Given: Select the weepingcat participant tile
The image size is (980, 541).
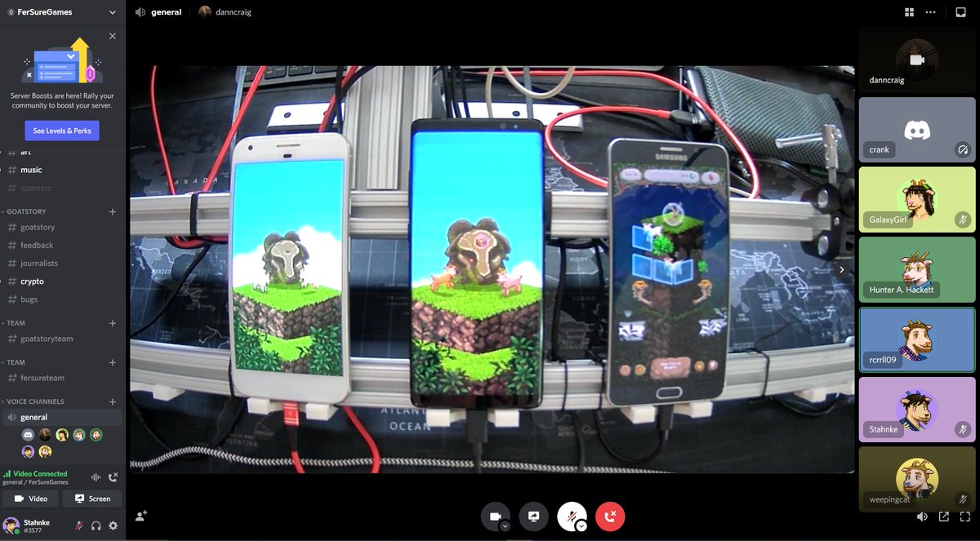Looking at the screenshot, I should [x=917, y=479].
